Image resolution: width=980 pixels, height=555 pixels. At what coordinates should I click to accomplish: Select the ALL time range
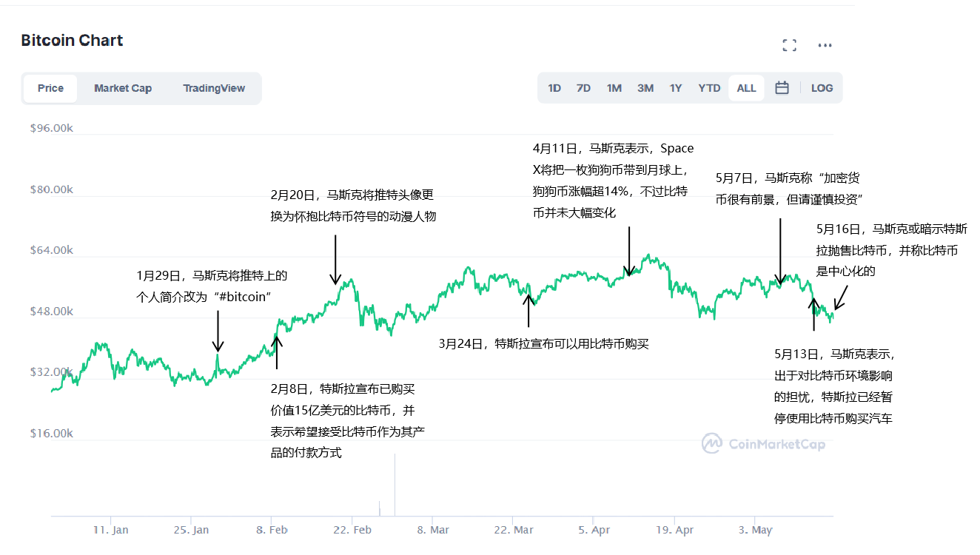[746, 88]
